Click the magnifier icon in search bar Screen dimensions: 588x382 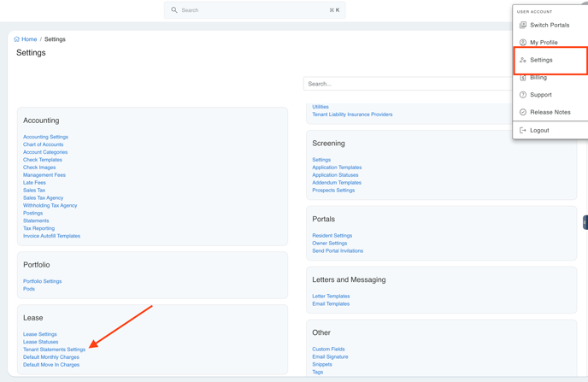[x=174, y=10]
